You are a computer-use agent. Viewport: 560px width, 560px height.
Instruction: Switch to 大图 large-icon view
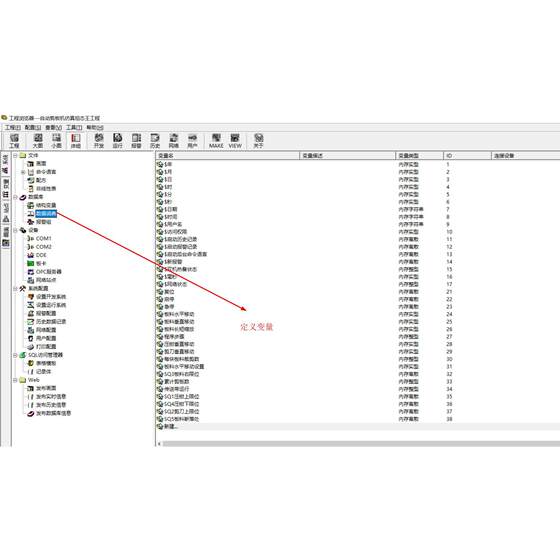tap(38, 141)
